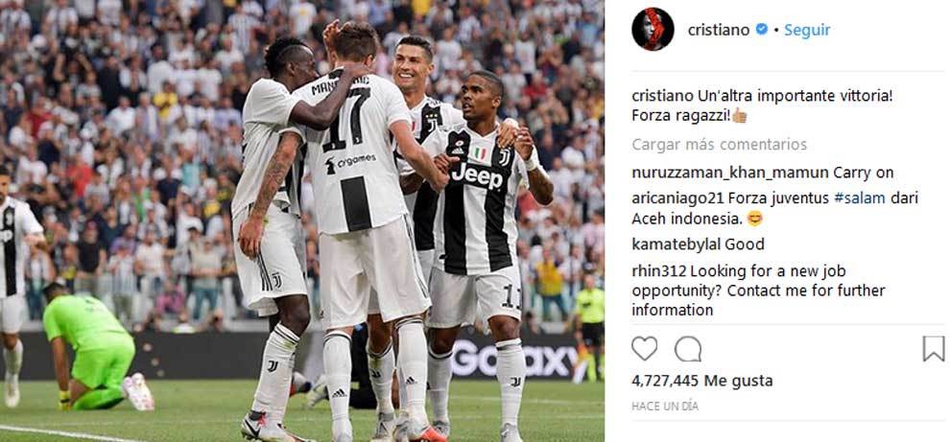Open nuruzzaman_khan_mamun commenter profile
Image resolution: width=950 pixels, height=442 pixels.
point(730,173)
